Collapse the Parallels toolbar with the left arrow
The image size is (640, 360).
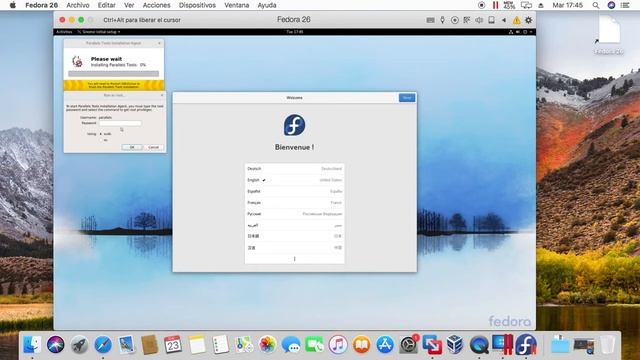click(x=504, y=20)
